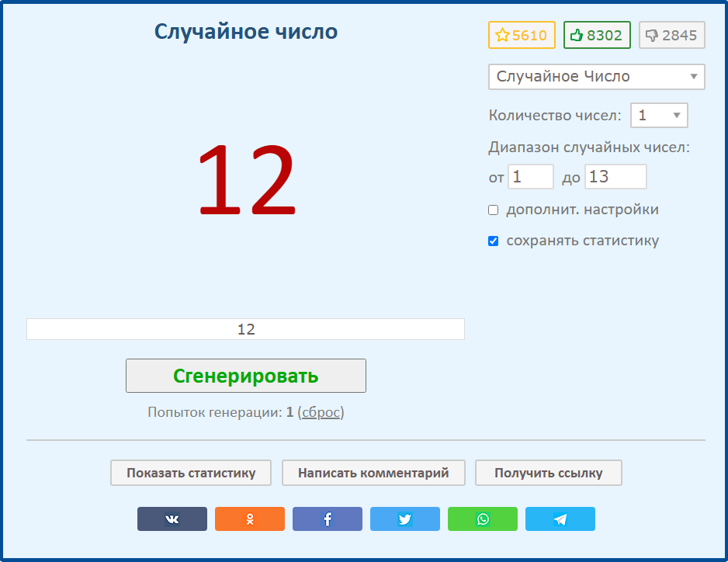Image resolution: width=728 pixels, height=562 pixels.
Task: Click the Сгенерировать button
Action: coord(245,376)
